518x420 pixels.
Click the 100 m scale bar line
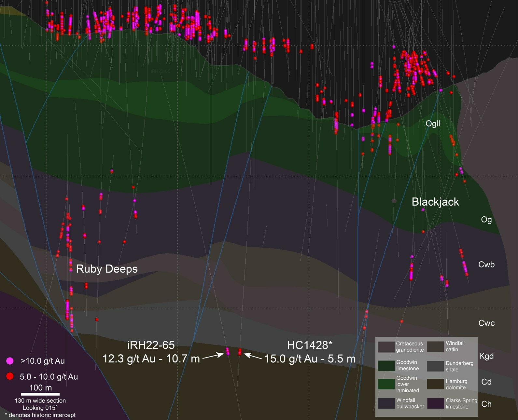pyautogui.click(x=40, y=394)
